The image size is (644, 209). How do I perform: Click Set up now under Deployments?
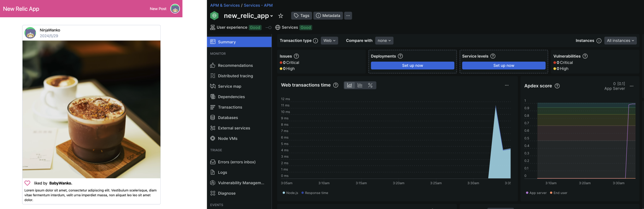412,66
